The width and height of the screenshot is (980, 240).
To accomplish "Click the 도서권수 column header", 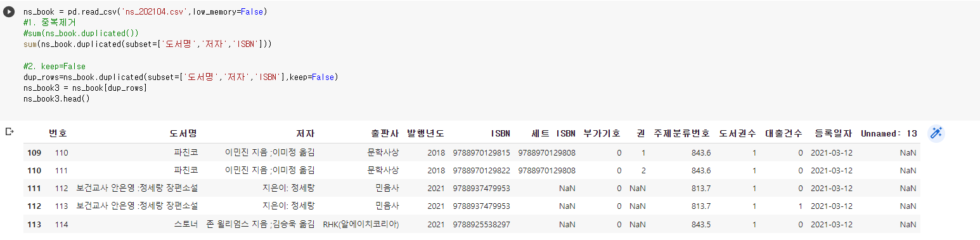I will (737, 133).
